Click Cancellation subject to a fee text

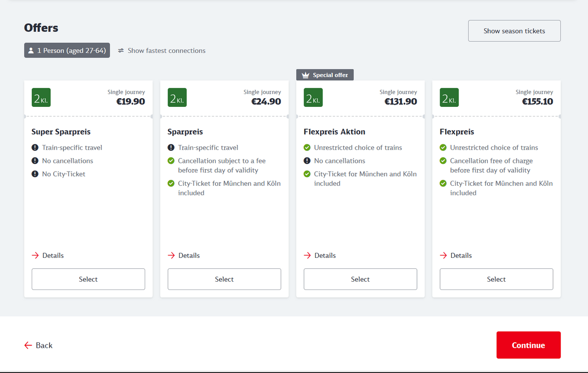222,166
